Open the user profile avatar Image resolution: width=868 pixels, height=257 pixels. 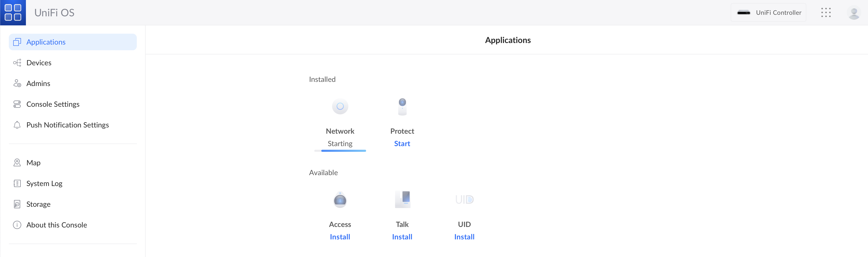click(853, 13)
